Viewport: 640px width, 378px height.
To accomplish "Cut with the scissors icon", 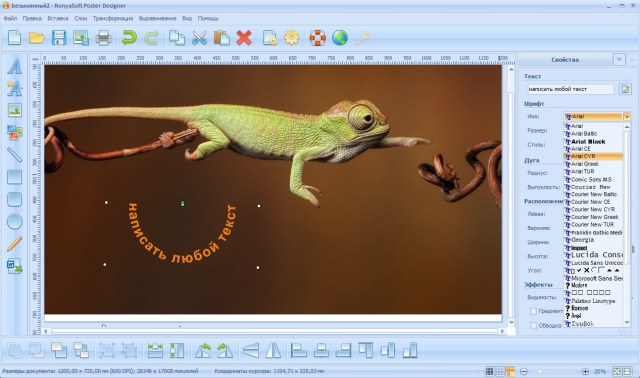I will pyautogui.click(x=199, y=38).
